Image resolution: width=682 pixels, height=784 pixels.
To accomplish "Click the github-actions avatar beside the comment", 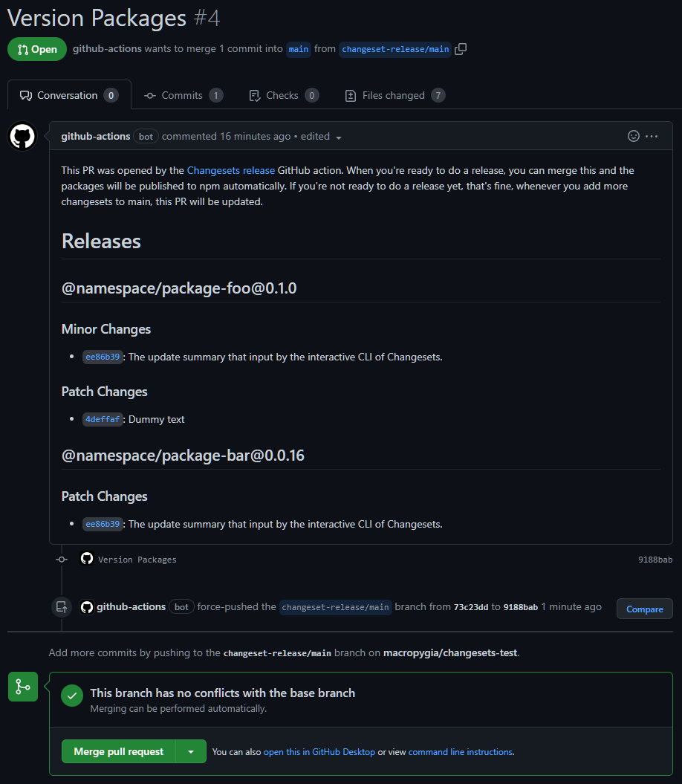I will point(22,136).
